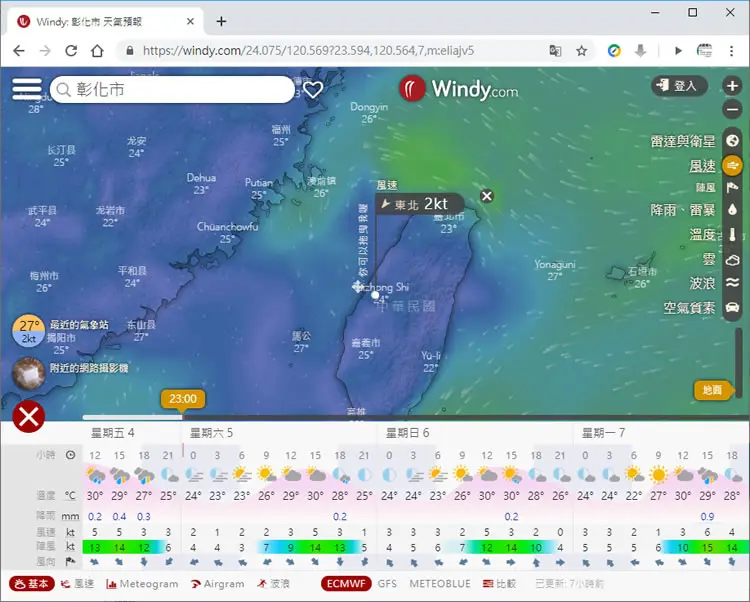This screenshot has height=602, width=750.
Task: Add 彰化市 to favorites with heart icon
Action: 313,89
